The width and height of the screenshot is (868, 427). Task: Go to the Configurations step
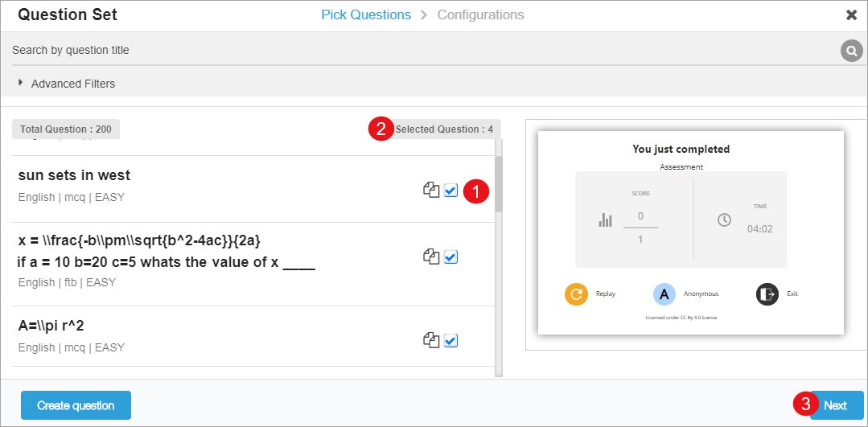tap(480, 14)
